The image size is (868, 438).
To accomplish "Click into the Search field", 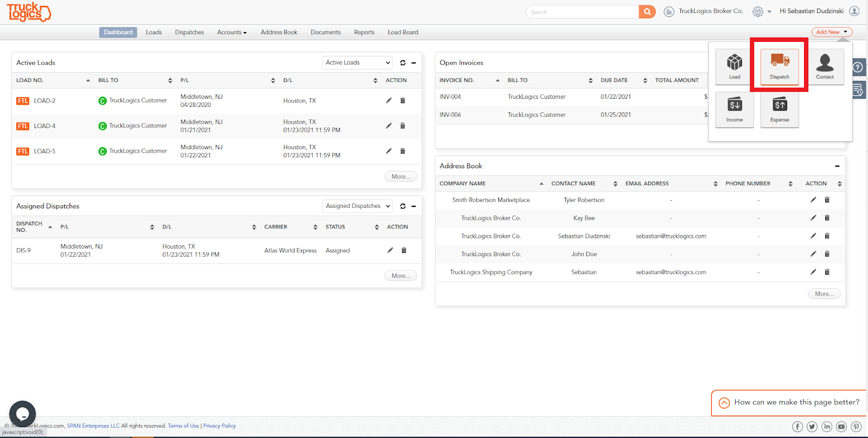I will tap(583, 12).
